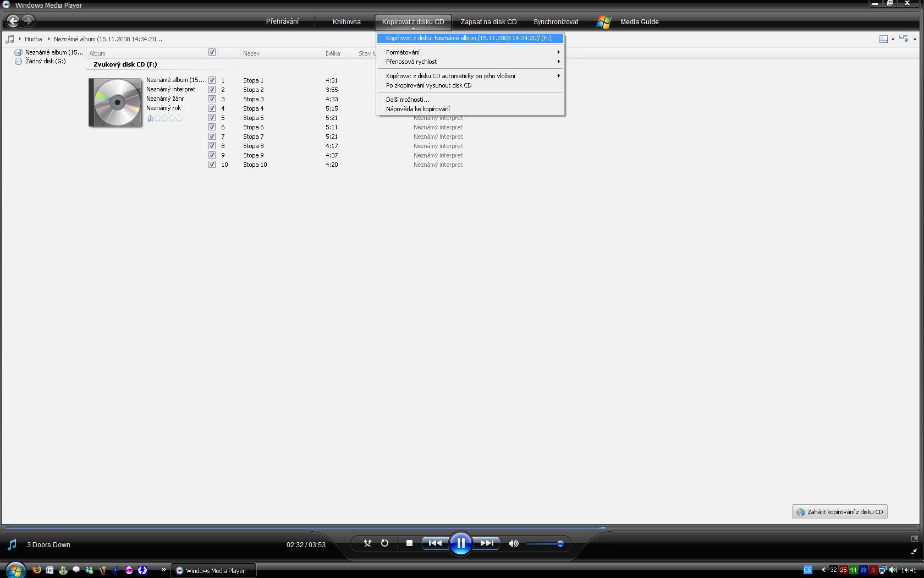Skip to the next track
The height and width of the screenshot is (578, 924).
click(487, 543)
